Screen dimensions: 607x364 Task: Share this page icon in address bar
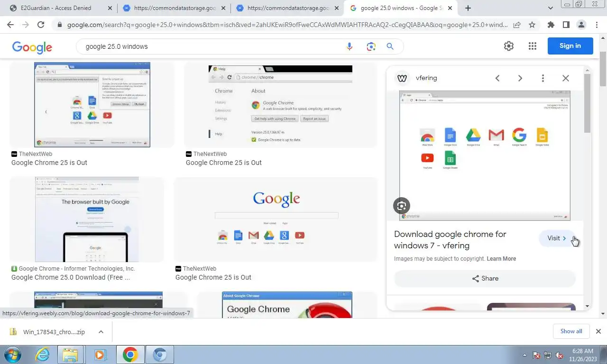coord(517,25)
